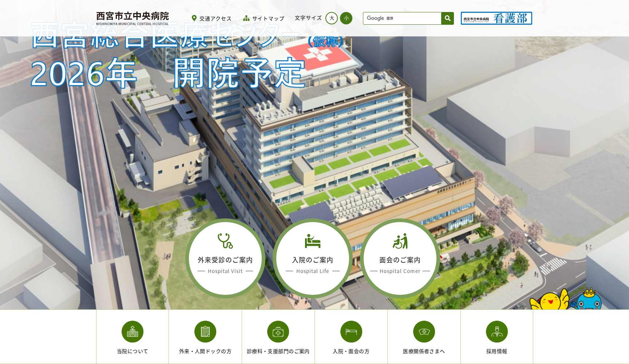
Task: Open the サイトマップ page
Action: 268,17
